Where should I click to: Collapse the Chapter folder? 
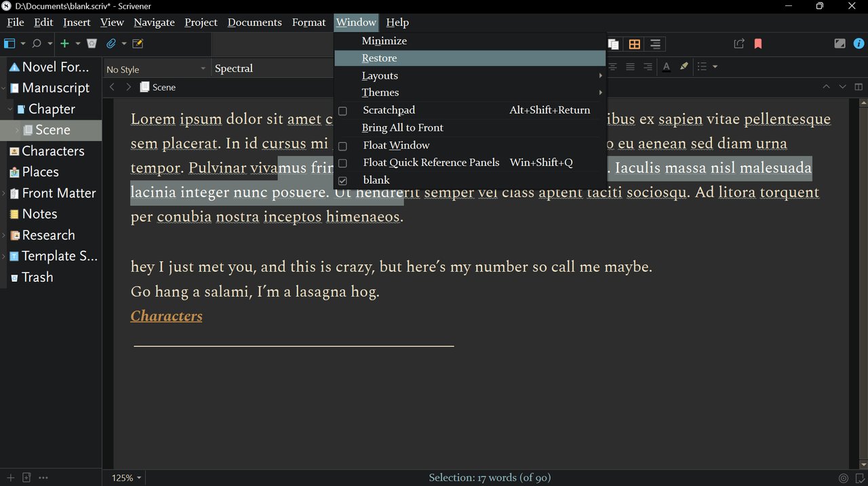pyautogui.click(x=10, y=109)
